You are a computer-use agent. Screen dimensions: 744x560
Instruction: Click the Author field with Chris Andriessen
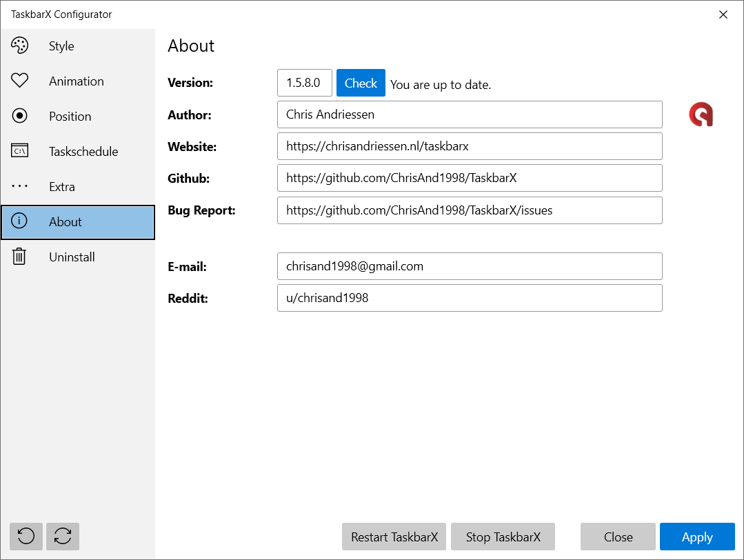tap(470, 114)
